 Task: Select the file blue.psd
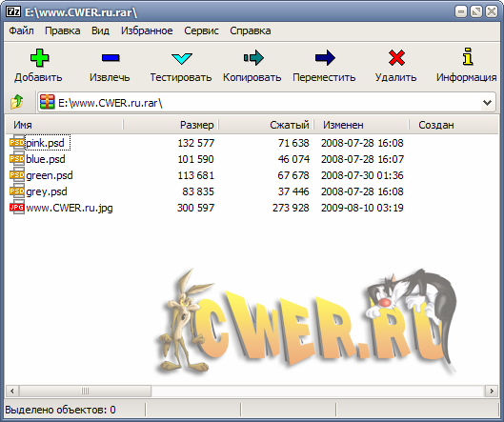(x=46, y=159)
